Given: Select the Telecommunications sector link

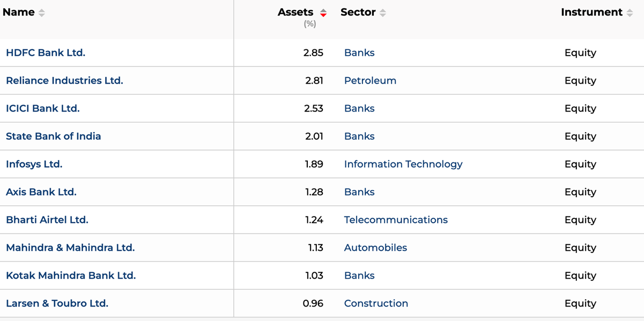Looking at the screenshot, I should (x=396, y=220).
